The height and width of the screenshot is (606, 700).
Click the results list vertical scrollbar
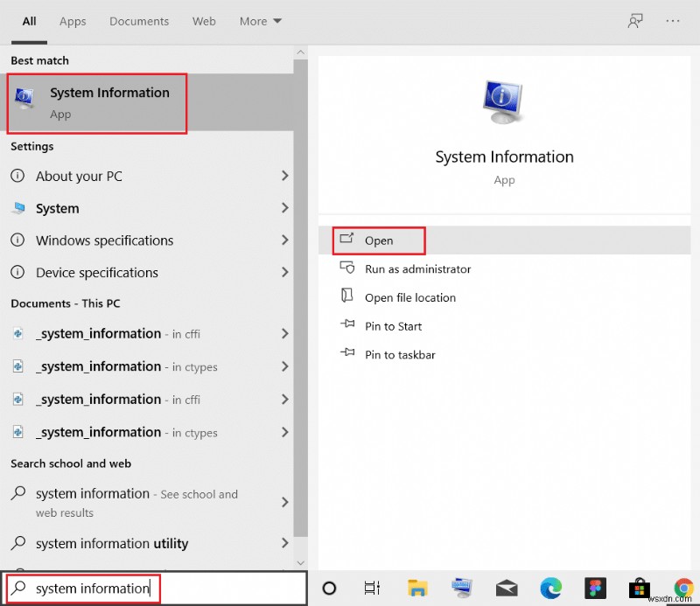(x=301, y=306)
